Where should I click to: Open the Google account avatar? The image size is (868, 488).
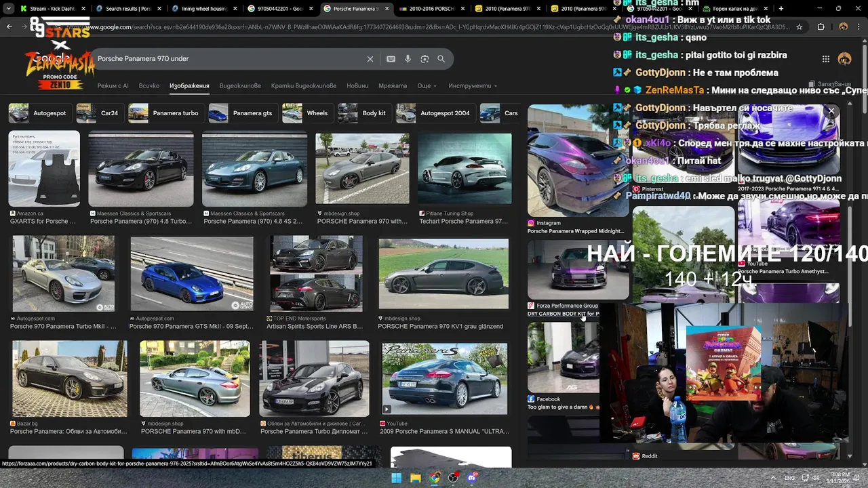[x=844, y=59]
